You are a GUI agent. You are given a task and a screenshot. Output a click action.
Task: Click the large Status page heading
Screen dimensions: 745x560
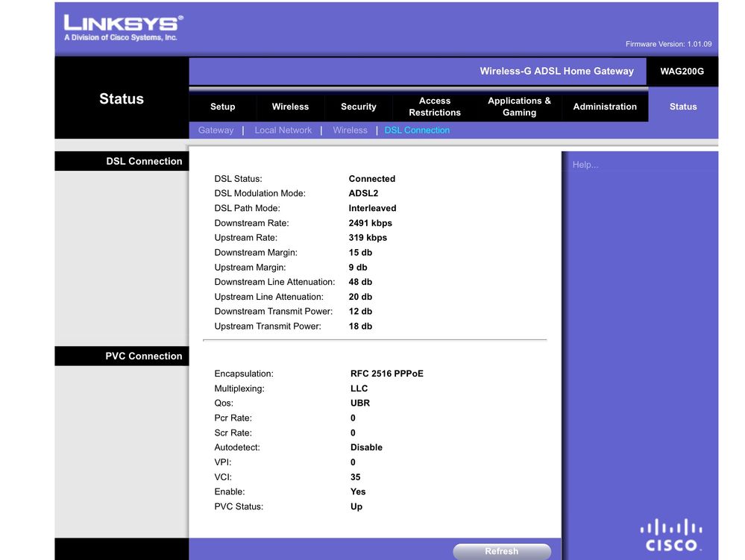pyautogui.click(x=122, y=98)
